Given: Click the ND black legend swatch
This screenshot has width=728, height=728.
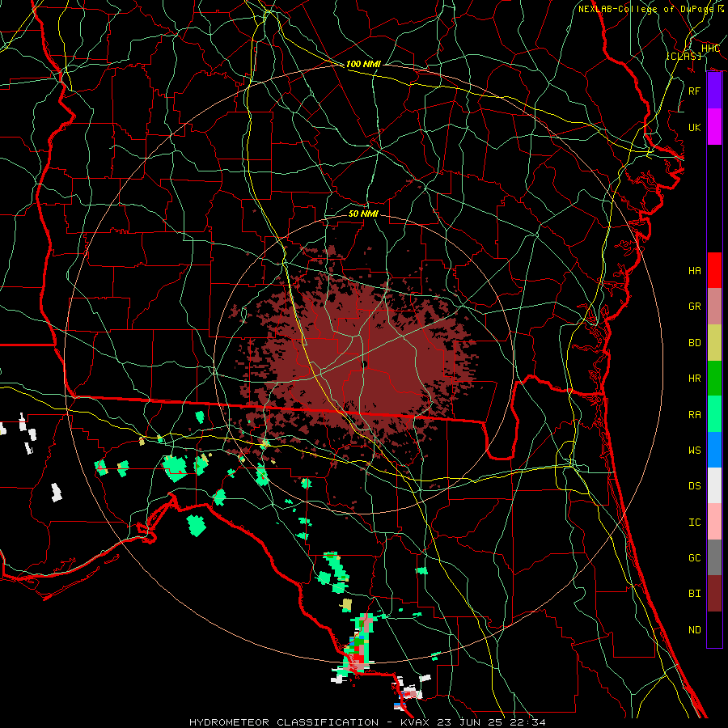Looking at the screenshot, I should pyautogui.click(x=714, y=629).
